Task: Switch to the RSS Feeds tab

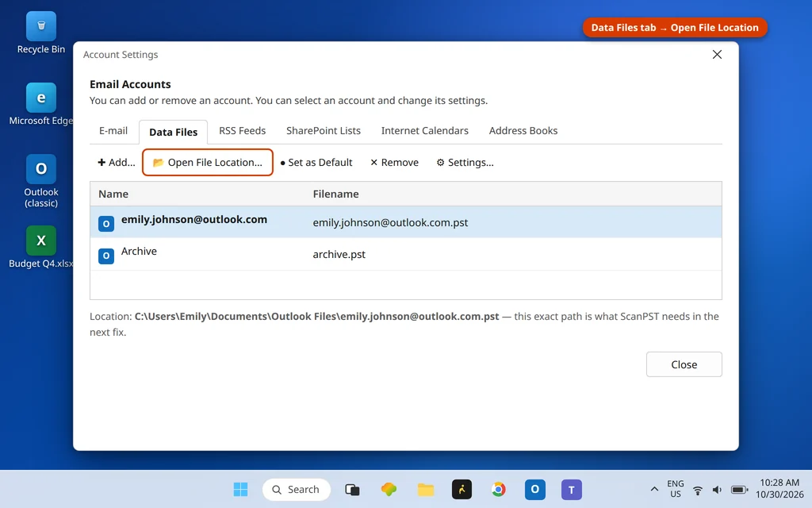Action: coord(243,131)
